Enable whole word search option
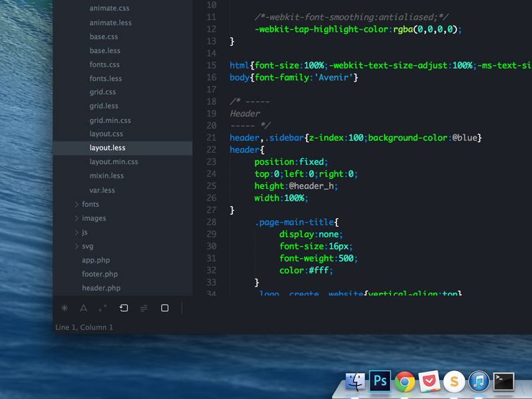This screenshot has width=532, height=399. 102,308
